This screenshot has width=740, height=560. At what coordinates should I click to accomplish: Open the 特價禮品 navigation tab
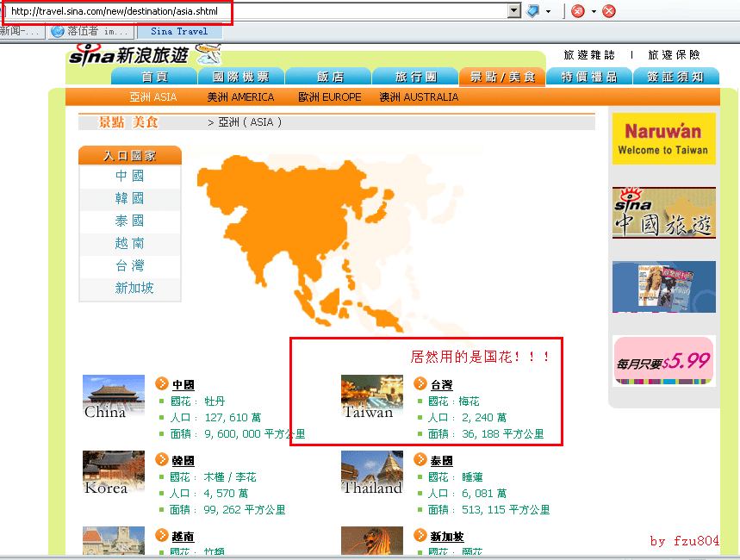589,77
